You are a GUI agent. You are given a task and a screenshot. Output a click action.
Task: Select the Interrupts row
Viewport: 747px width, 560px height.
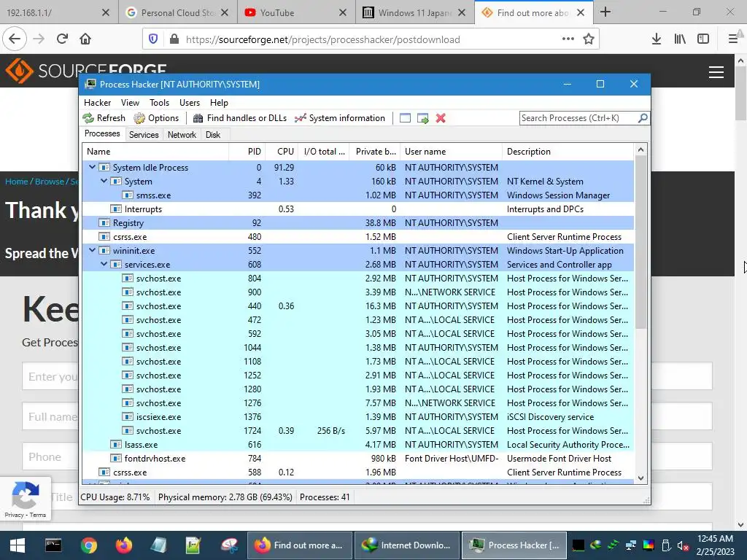point(358,209)
